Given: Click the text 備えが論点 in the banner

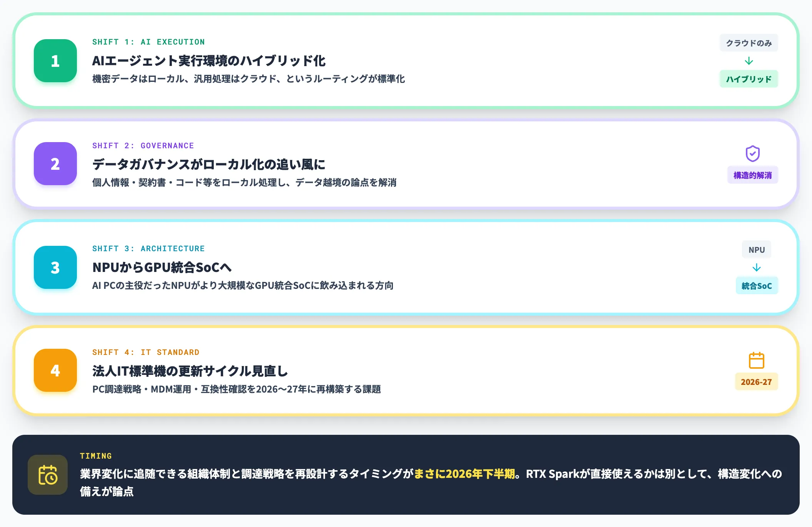Looking at the screenshot, I should tap(106, 491).
